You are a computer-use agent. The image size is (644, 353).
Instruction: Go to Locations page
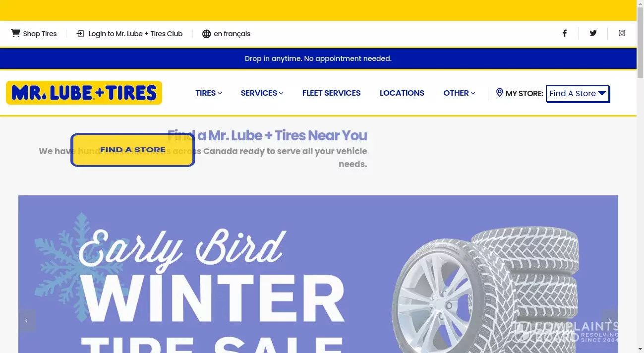click(402, 93)
